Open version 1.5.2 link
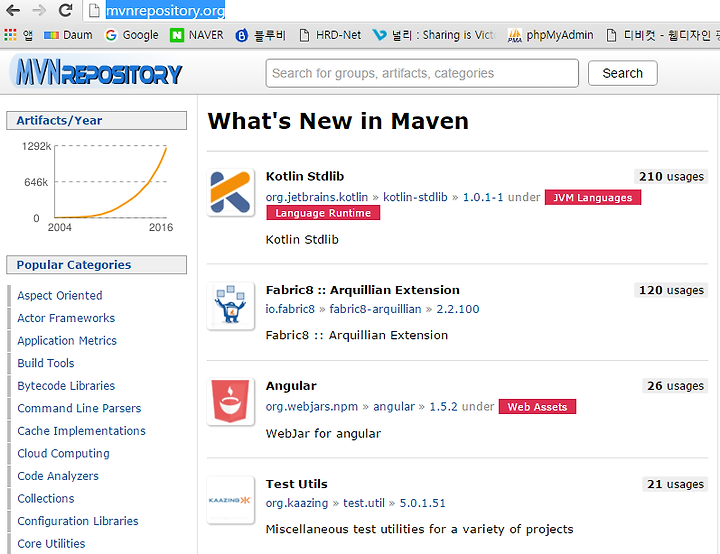 [444, 407]
